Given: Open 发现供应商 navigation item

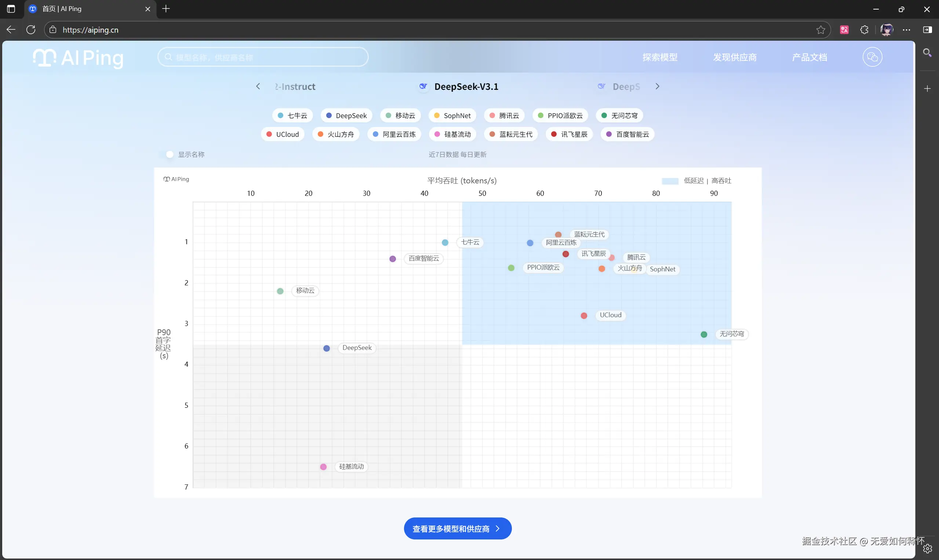Looking at the screenshot, I should (734, 57).
